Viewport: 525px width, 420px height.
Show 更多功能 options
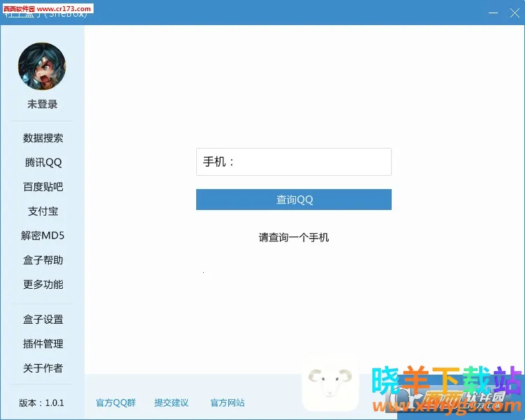pyautogui.click(x=43, y=285)
